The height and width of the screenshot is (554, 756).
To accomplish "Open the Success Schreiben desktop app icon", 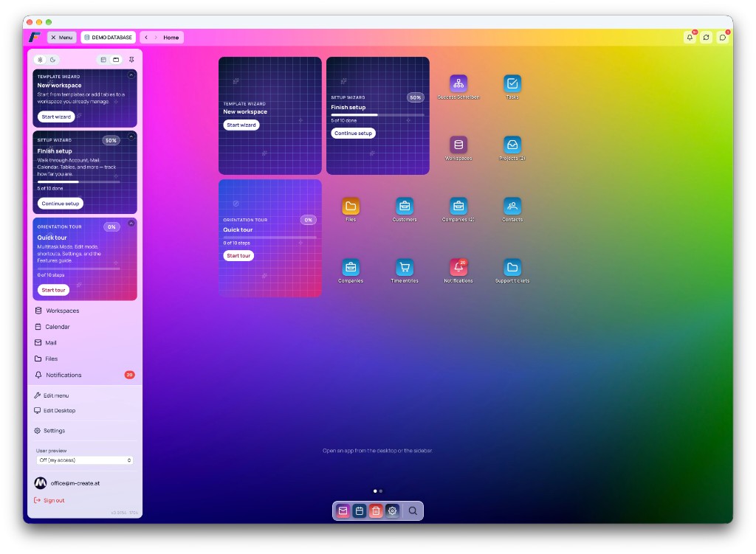I will pyautogui.click(x=458, y=83).
